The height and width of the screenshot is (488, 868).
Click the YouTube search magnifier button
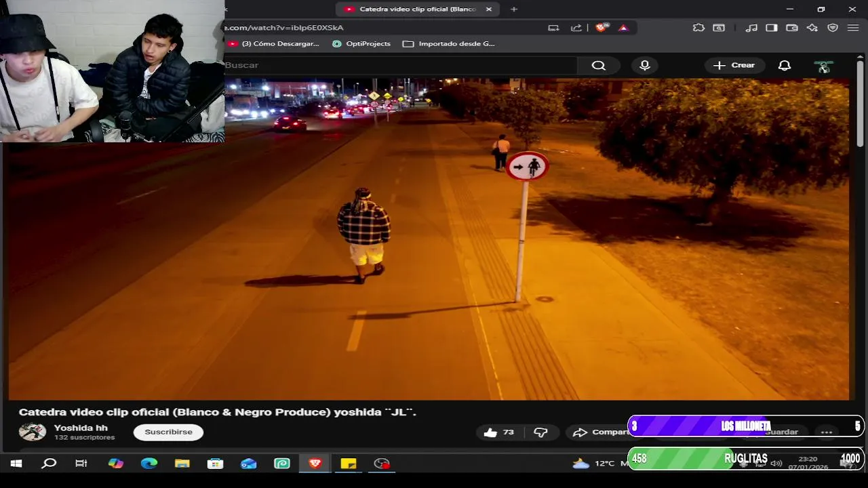tap(598, 65)
